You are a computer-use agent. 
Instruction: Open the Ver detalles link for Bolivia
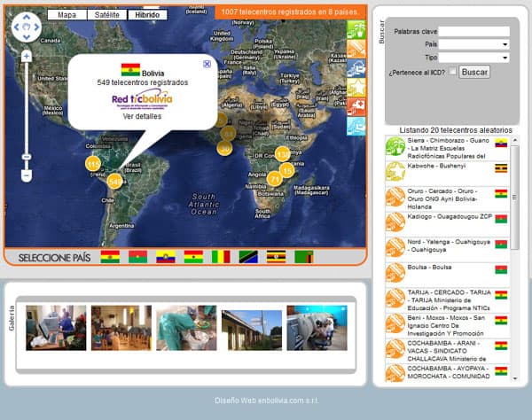tap(142, 116)
